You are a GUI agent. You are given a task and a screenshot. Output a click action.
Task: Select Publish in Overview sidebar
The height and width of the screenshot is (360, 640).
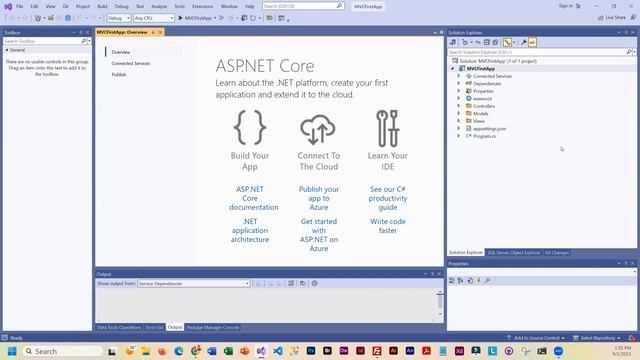[x=119, y=75]
